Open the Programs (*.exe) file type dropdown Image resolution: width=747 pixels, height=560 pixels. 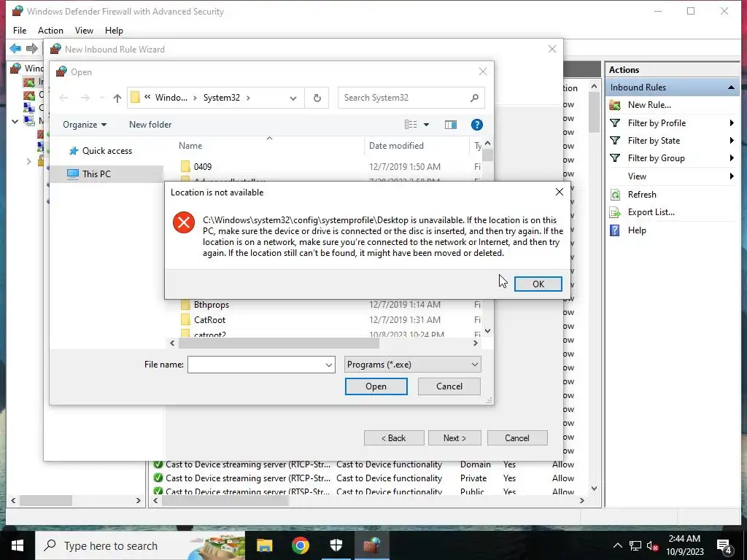[412, 365]
